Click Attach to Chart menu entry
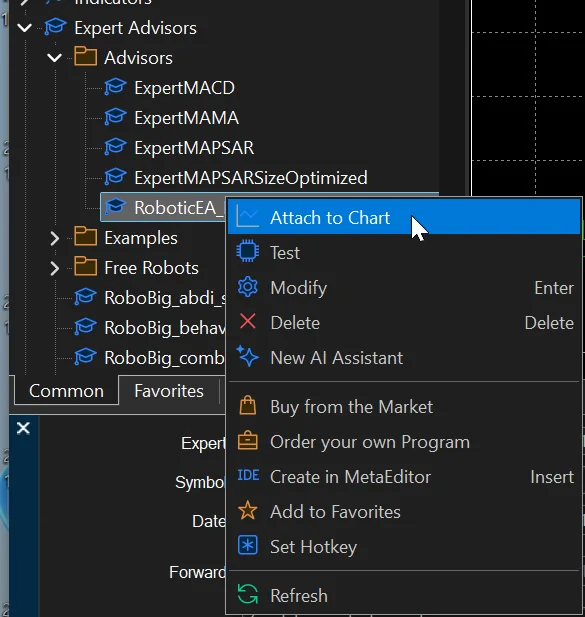 [404, 218]
